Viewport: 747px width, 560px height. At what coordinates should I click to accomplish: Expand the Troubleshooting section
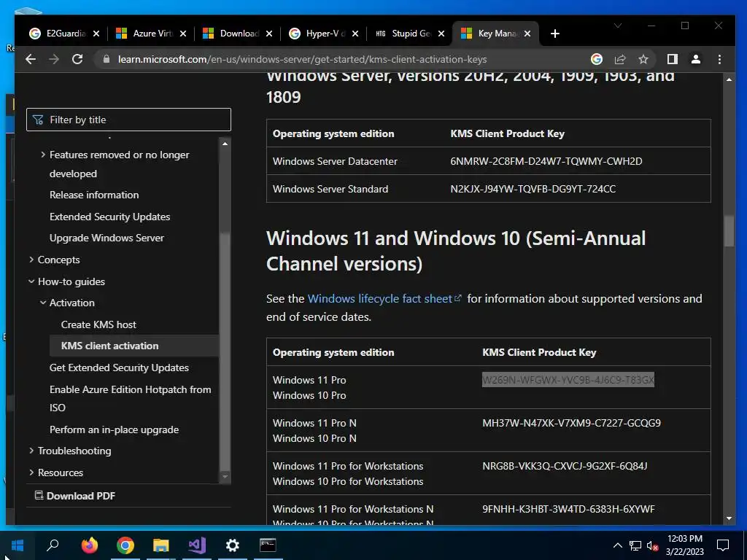pos(31,451)
